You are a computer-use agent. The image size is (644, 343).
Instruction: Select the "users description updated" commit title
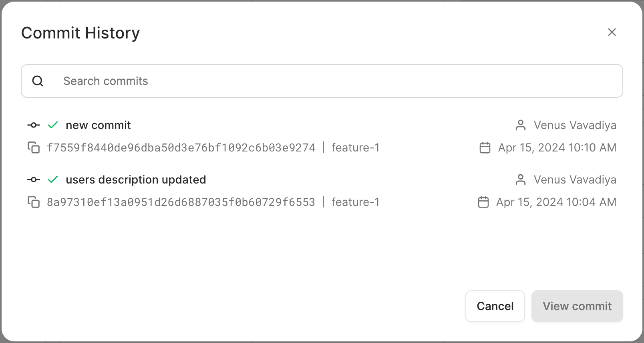coord(136,180)
